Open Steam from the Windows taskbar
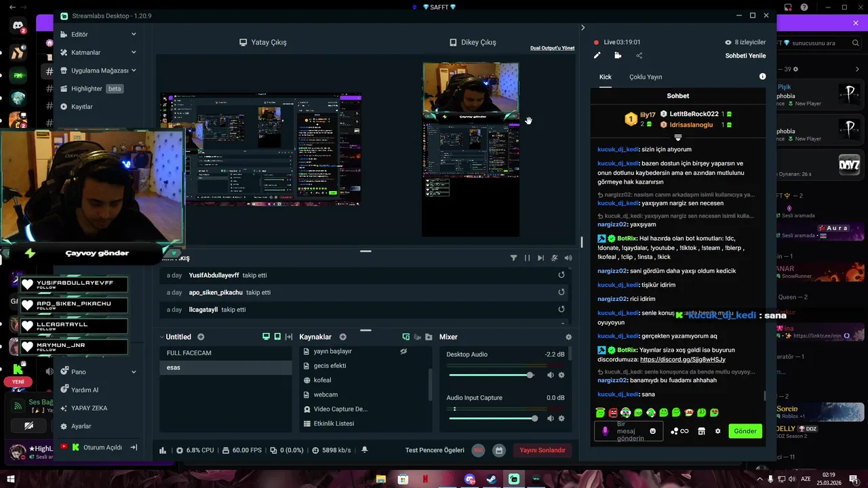The height and width of the screenshot is (488, 868). coord(491,479)
